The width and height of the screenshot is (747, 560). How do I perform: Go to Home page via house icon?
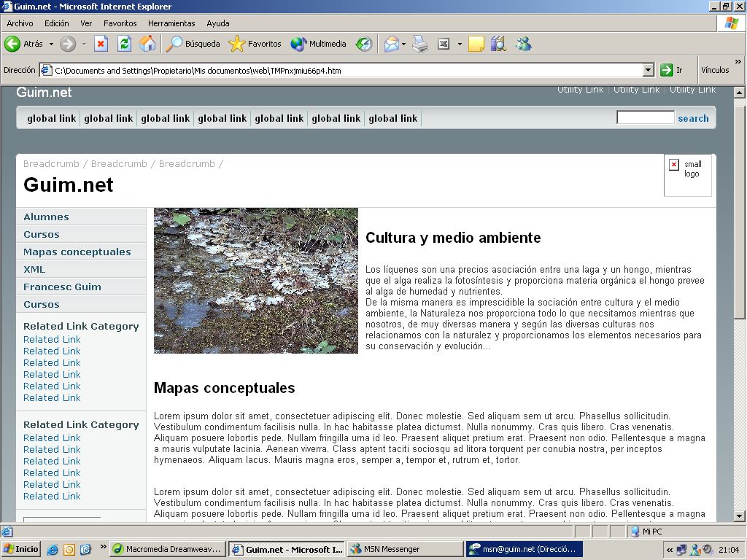tap(147, 44)
